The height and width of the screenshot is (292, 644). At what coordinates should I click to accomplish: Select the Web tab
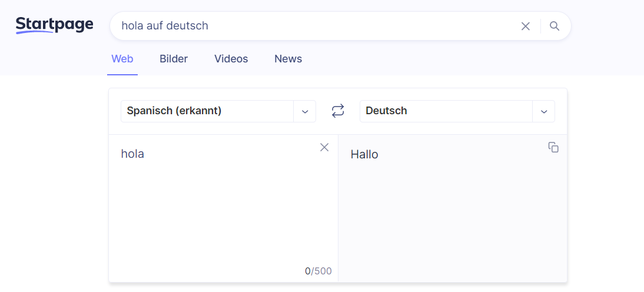[x=122, y=59]
